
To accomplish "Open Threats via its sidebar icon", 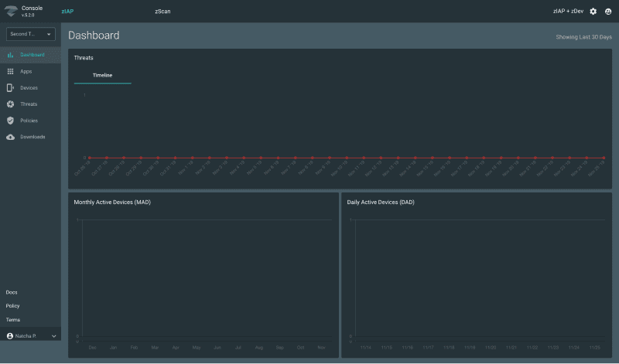I will tap(10, 104).
